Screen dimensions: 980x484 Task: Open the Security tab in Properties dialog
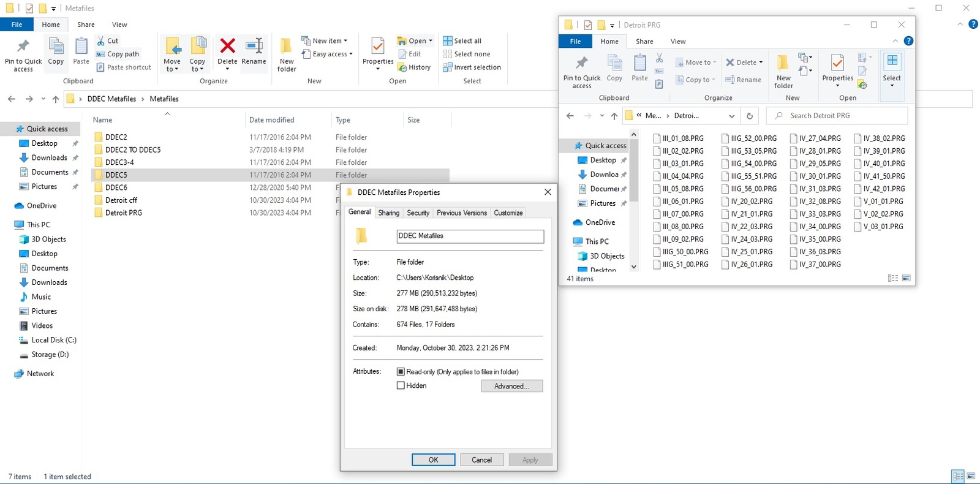pos(418,213)
